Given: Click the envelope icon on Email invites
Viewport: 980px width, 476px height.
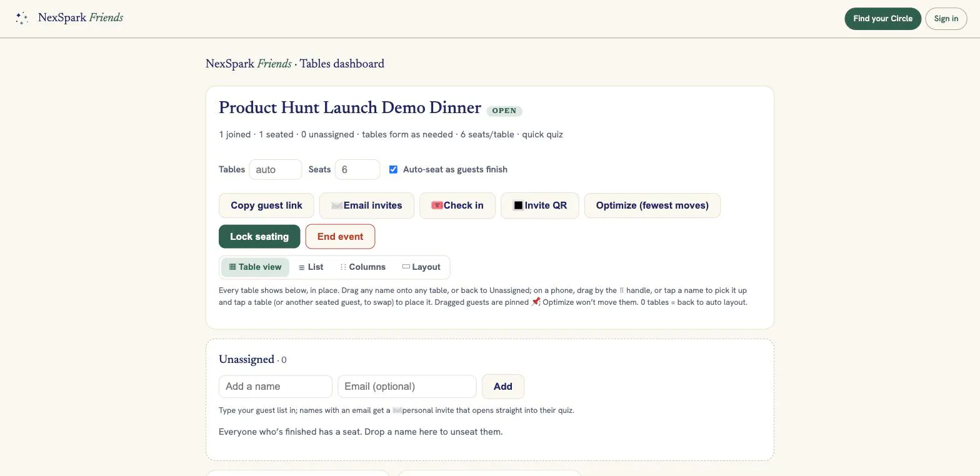Looking at the screenshot, I should point(337,206).
